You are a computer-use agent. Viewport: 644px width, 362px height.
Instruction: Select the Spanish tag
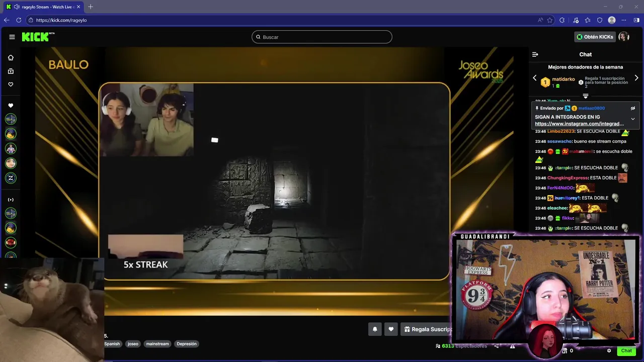pyautogui.click(x=112, y=344)
